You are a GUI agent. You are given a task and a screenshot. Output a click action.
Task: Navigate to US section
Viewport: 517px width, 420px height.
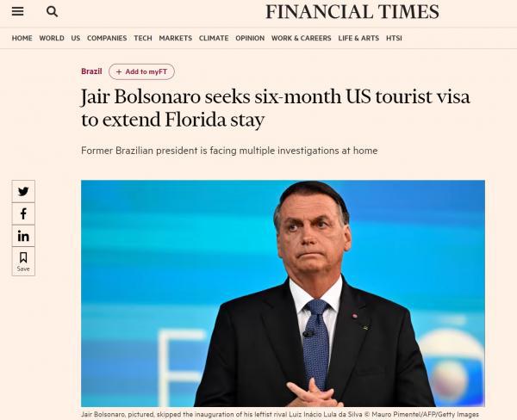[x=76, y=39]
